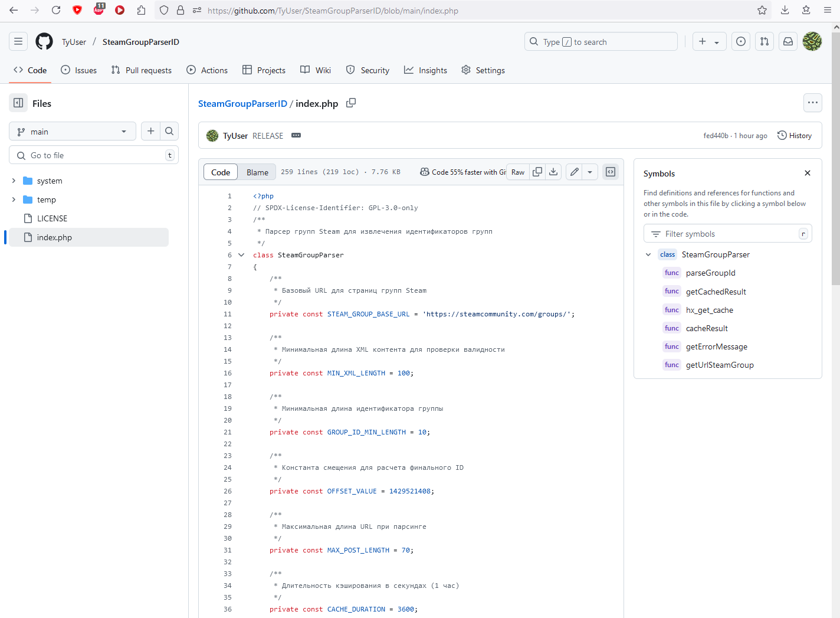This screenshot has width=840, height=618.
Task: Open commit fed440b
Action: [716, 136]
